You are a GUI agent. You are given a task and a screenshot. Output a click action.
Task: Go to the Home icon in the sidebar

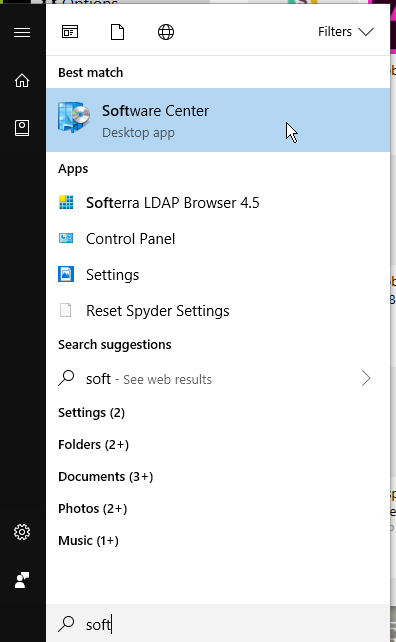(x=22, y=80)
